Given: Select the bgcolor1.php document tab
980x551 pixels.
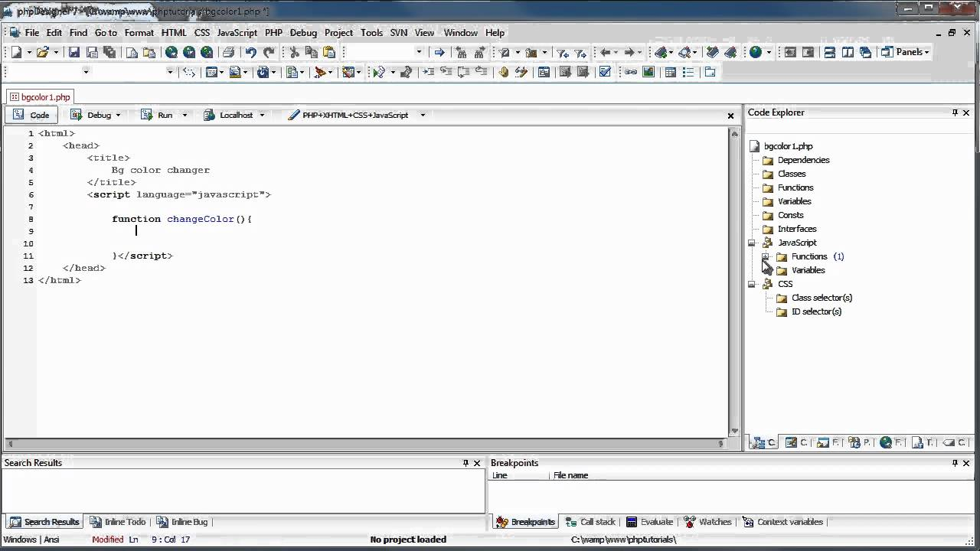Looking at the screenshot, I should click(x=40, y=97).
